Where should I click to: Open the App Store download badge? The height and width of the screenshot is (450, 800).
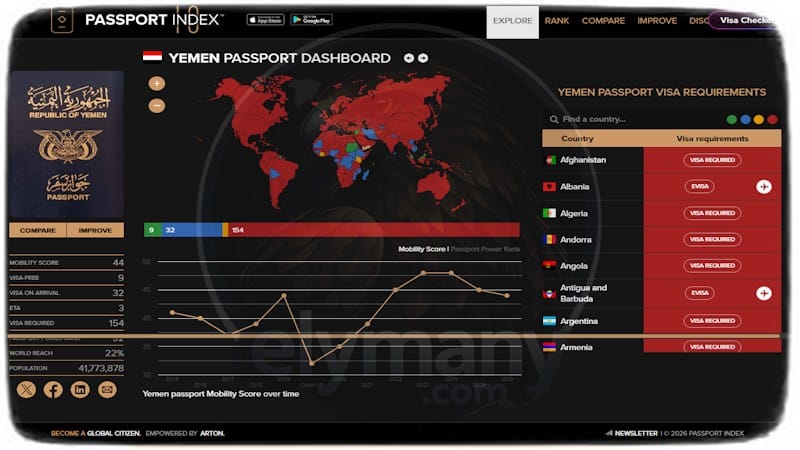(x=265, y=20)
